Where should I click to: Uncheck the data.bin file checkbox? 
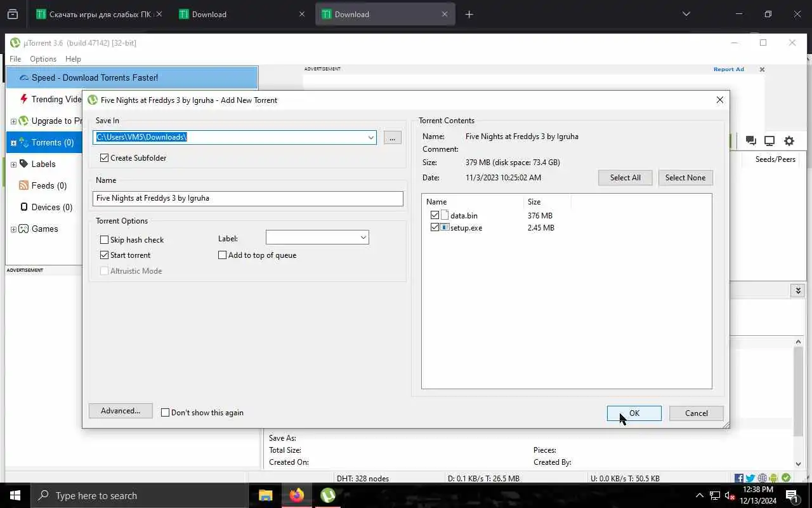[435, 215]
